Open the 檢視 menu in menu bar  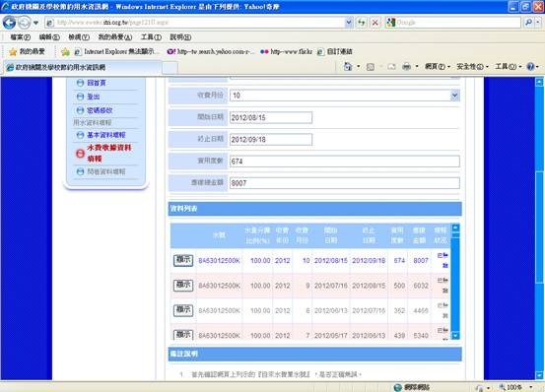coord(79,37)
